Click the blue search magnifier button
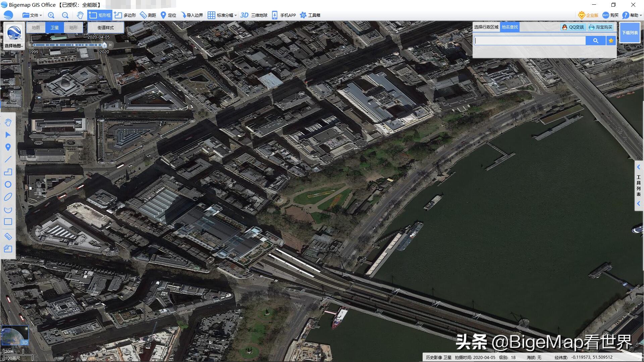This screenshot has height=362, width=644. 596,41
